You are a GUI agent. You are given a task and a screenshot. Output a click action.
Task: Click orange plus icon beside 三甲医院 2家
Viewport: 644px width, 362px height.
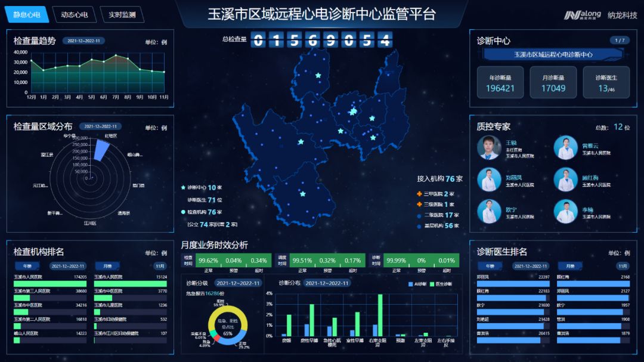point(419,194)
